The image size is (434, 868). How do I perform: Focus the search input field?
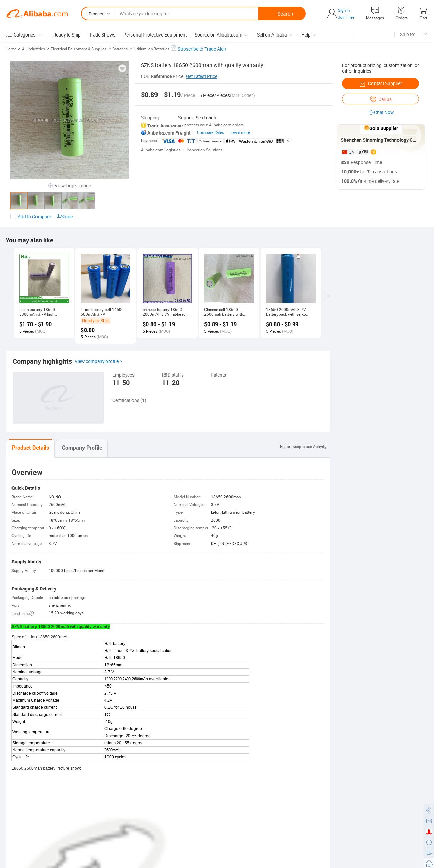pyautogui.click(x=187, y=14)
